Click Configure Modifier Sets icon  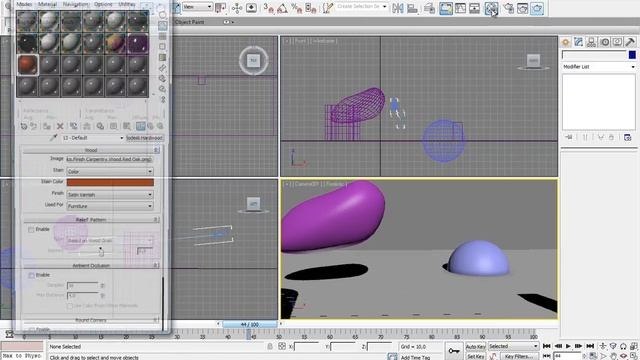tap(628, 138)
